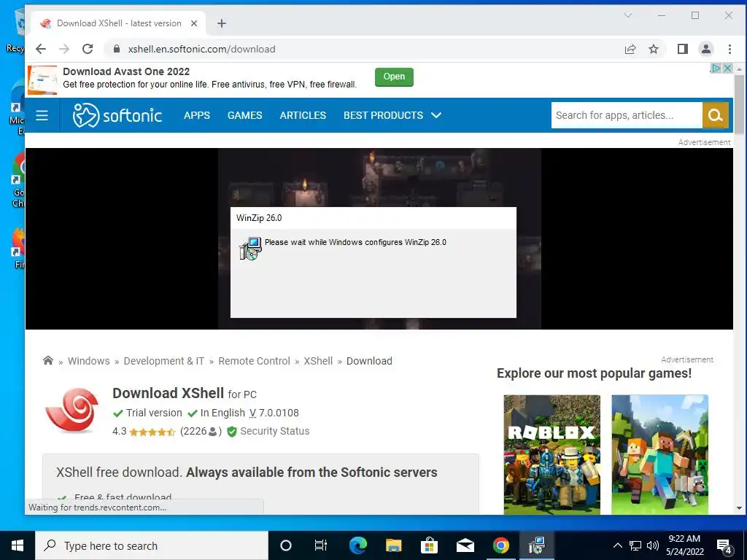Image resolution: width=747 pixels, height=560 pixels.
Task: Open the Windows breadcrumb link
Action: [x=88, y=361]
